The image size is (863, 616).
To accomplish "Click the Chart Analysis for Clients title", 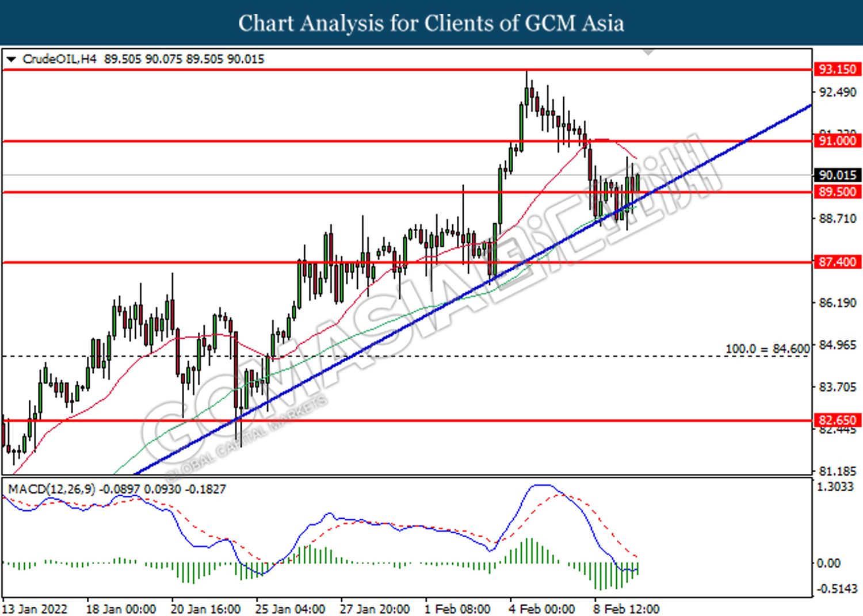I will tap(431, 23).
